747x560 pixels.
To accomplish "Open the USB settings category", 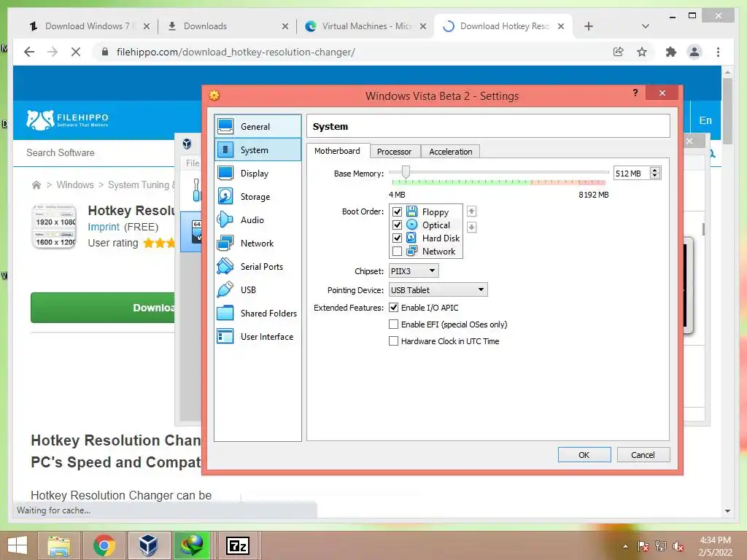I will 258,290.
